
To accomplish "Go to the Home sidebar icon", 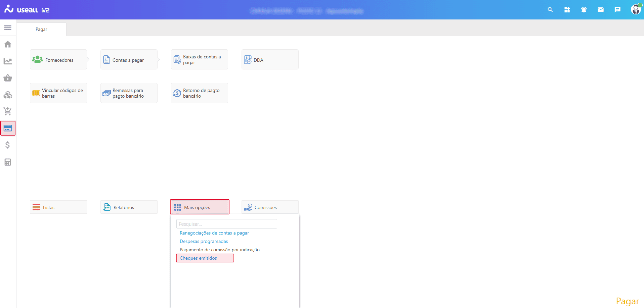I will tap(8, 44).
